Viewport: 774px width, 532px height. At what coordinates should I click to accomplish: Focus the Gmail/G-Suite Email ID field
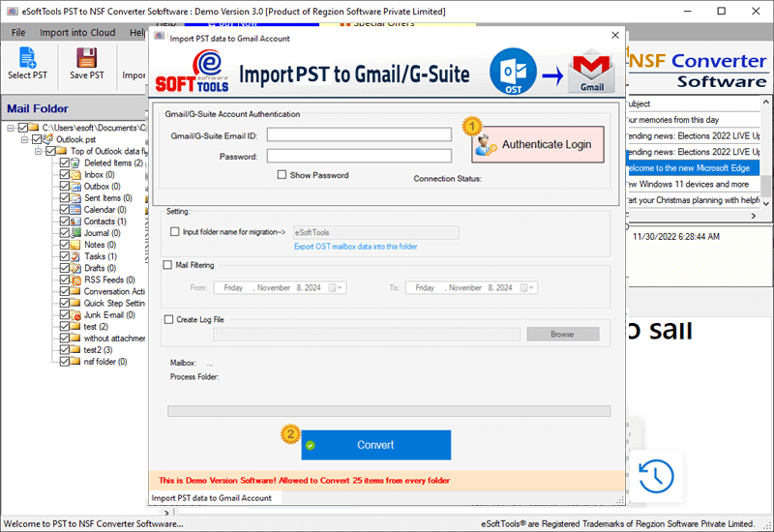coord(359,134)
